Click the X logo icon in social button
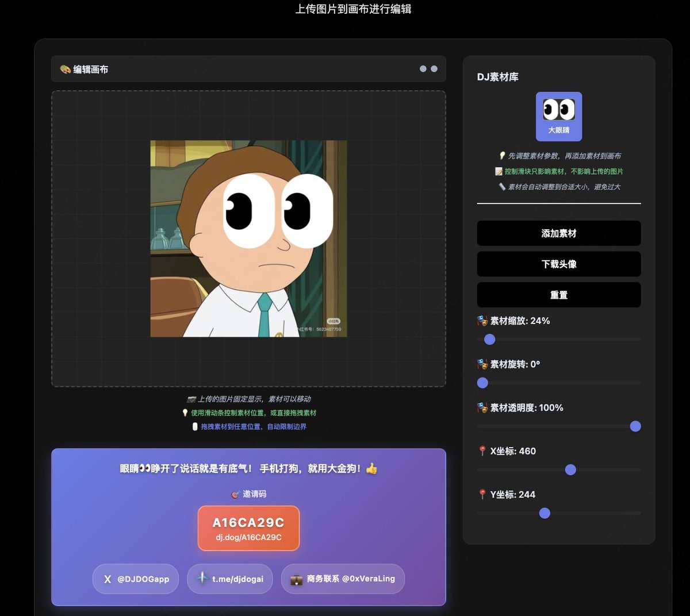This screenshot has height=616, width=690. 108,579
